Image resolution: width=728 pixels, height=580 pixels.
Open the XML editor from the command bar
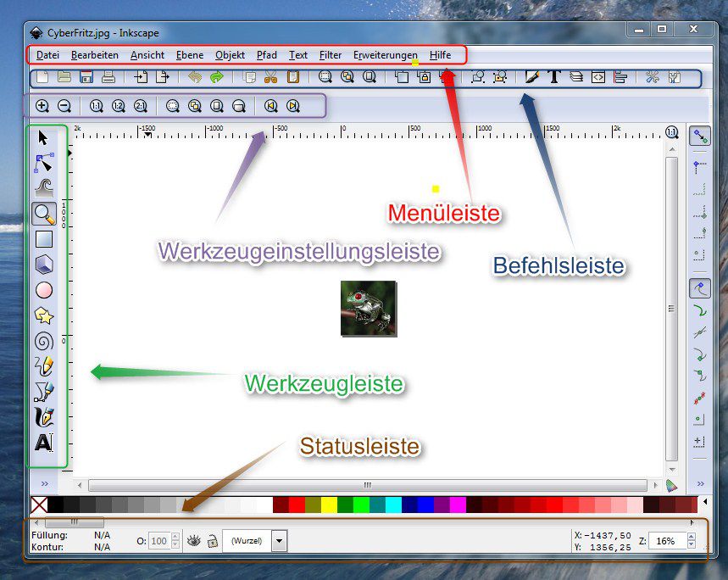click(x=598, y=76)
